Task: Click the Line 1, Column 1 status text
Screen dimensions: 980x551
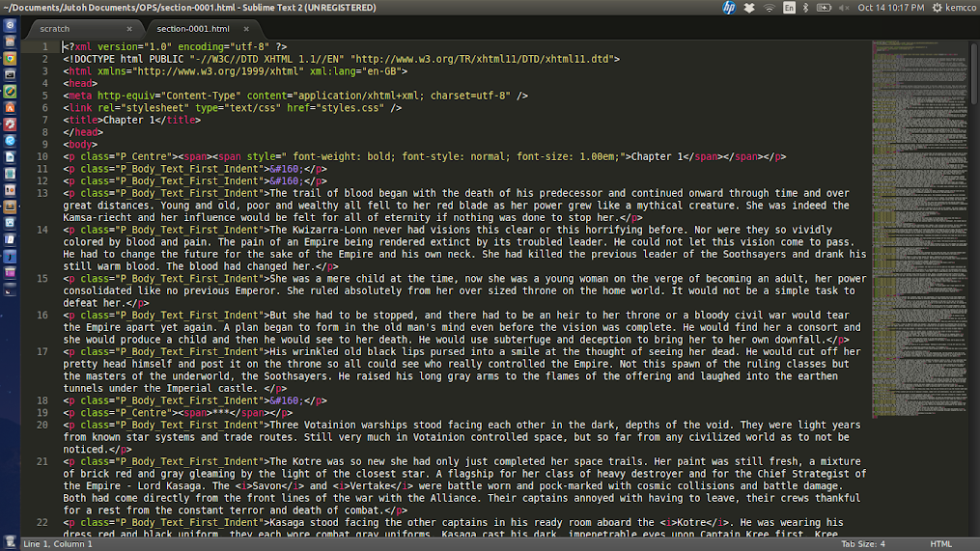Action: click(x=58, y=544)
